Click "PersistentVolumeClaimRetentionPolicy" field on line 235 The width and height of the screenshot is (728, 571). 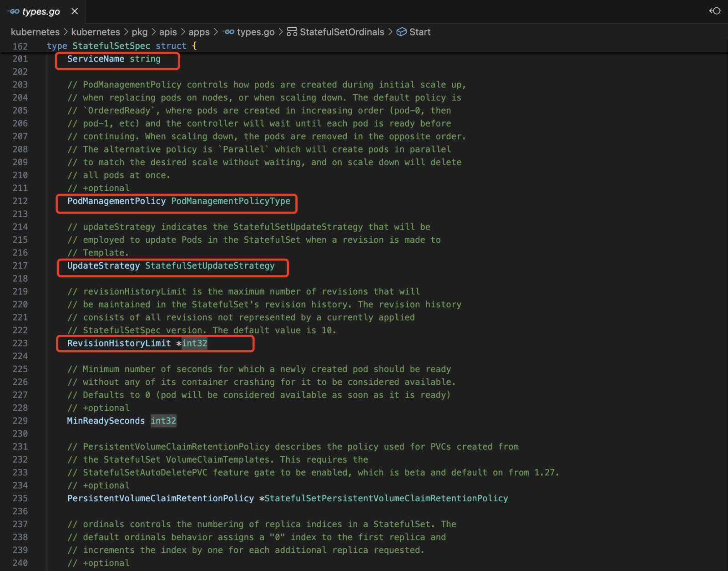click(x=161, y=498)
